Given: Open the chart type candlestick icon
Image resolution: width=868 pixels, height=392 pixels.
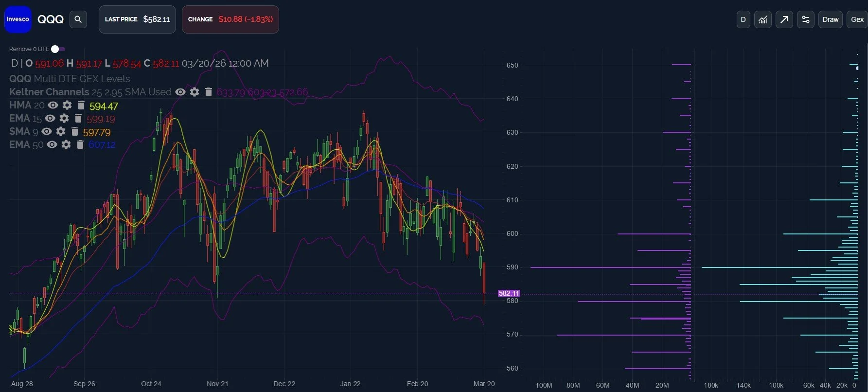Looking at the screenshot, I should [x=763, y=19].
